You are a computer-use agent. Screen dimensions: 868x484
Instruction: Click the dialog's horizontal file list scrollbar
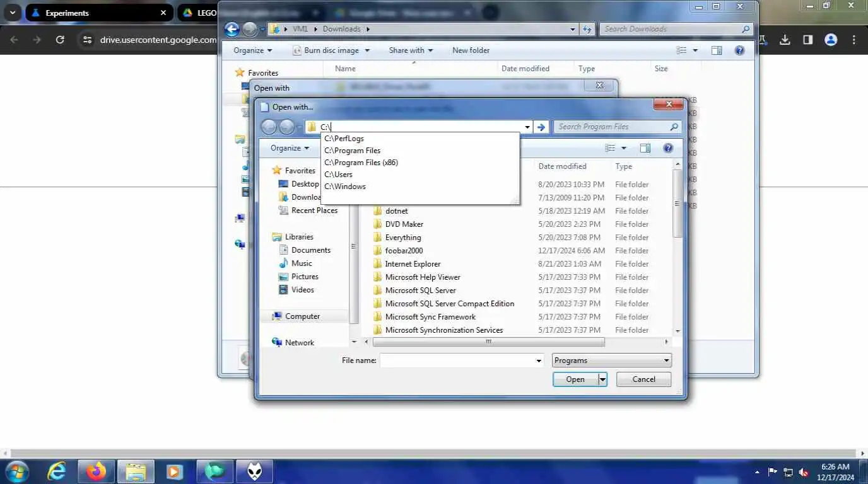489,342
